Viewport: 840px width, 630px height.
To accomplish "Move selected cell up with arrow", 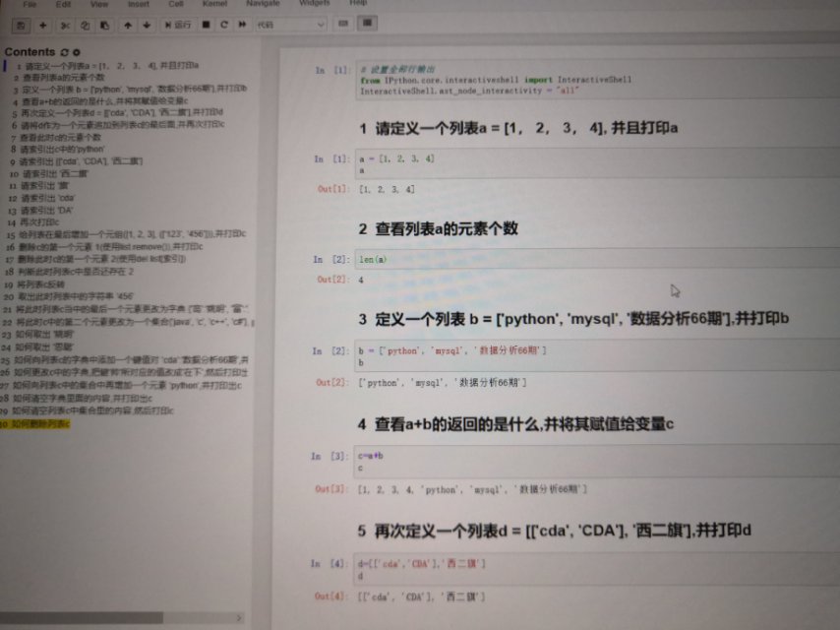I will (x=128, y=26).
